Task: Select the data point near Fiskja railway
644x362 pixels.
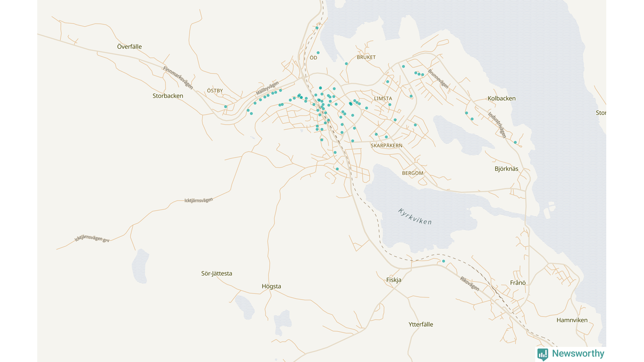Action: 443,261
